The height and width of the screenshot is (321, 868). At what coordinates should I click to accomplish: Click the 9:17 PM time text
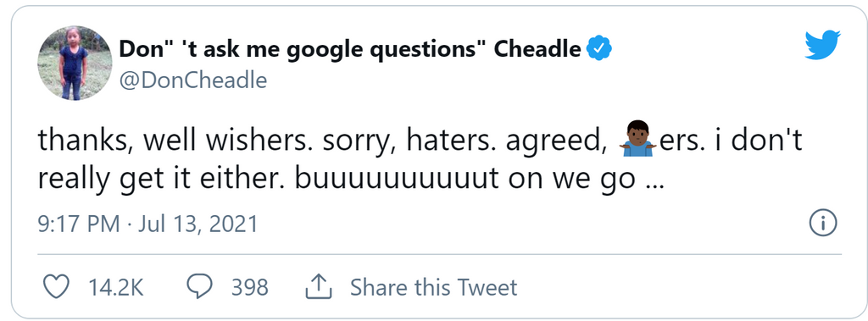pos(79,224)
